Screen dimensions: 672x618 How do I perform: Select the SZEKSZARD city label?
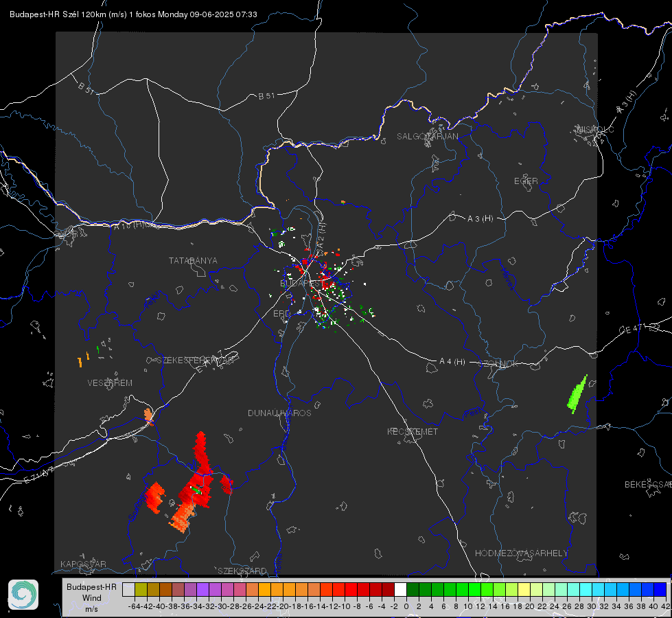tap(242, 571)
